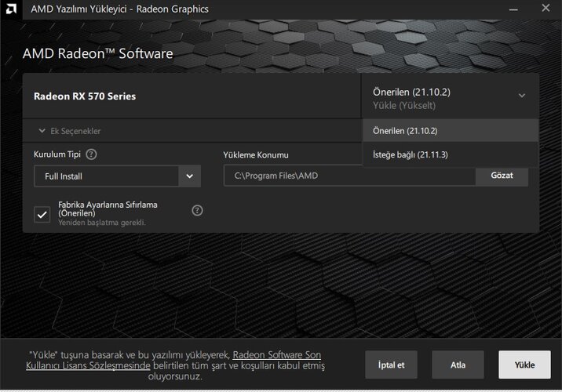Close the AMD installer window
This screenshot has width=562, height=392.
coord(546,8)
